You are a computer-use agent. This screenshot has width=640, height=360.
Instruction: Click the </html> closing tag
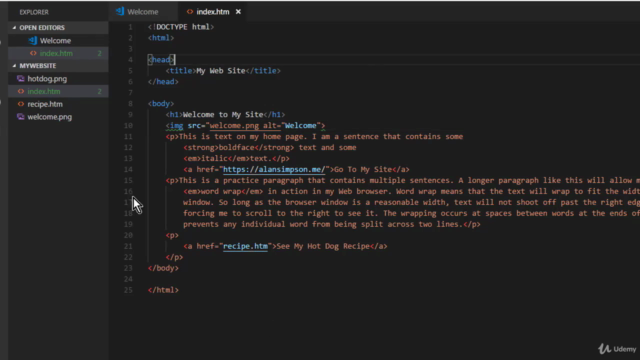[163, 290]
